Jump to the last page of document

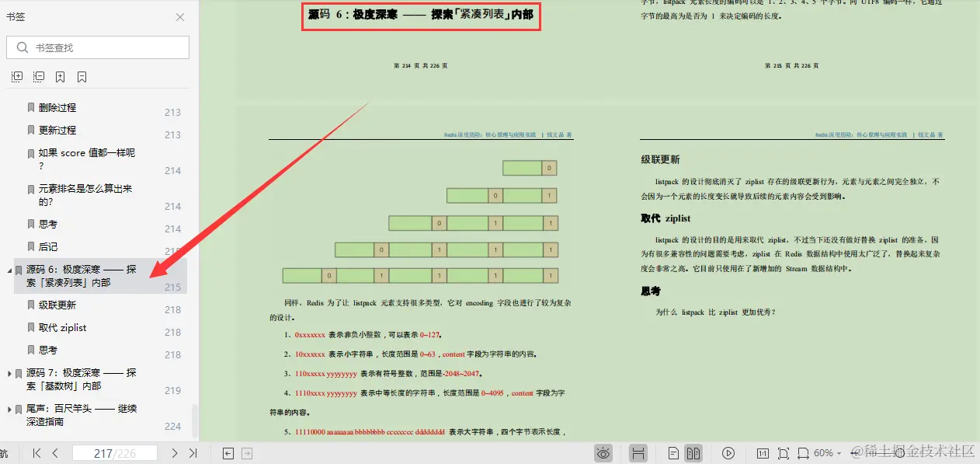pyautogui.click(x=193, y=452)
